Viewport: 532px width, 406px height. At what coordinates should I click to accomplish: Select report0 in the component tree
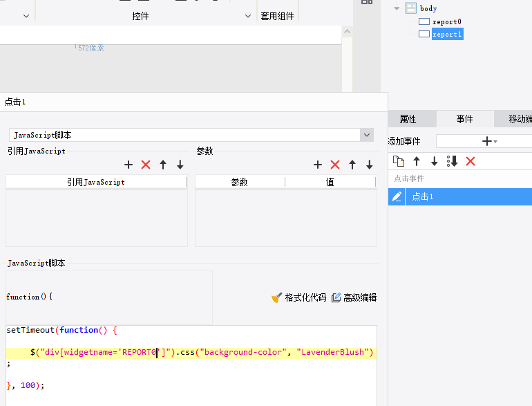[446, 21]
